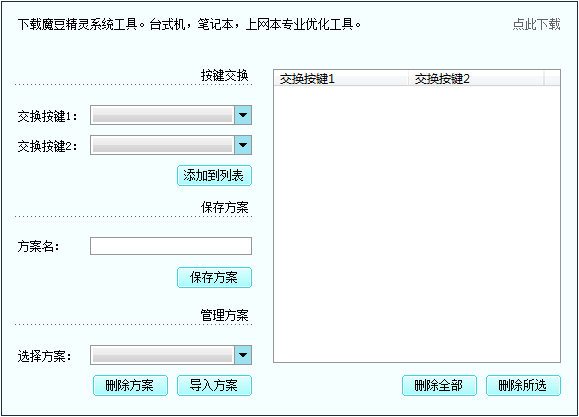The width and height of the screenshot is (579, 417).
Task: Click the 删除方案 button
Action: tap(130, 386)
